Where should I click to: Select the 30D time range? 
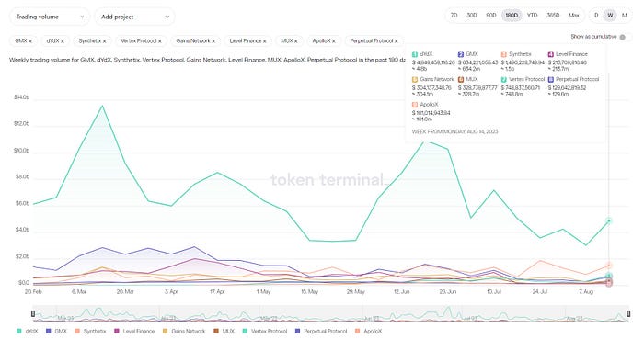tap(471, 16)
